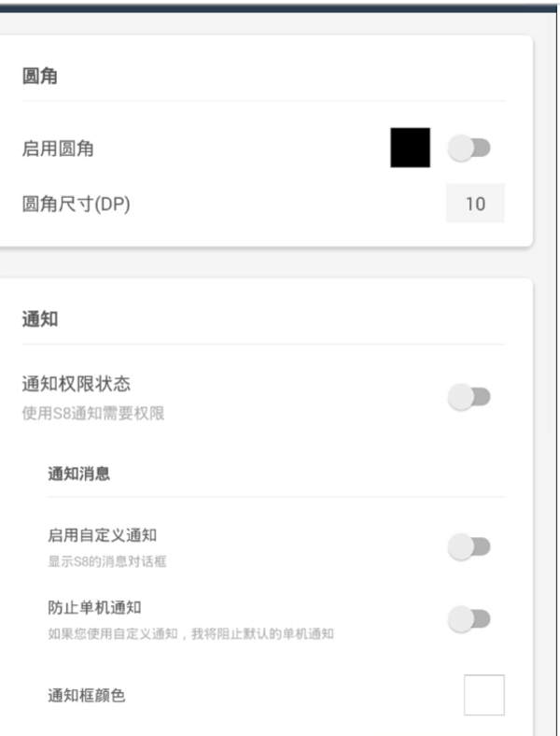Click the 通知消息 subsection title

coord(78,474)
